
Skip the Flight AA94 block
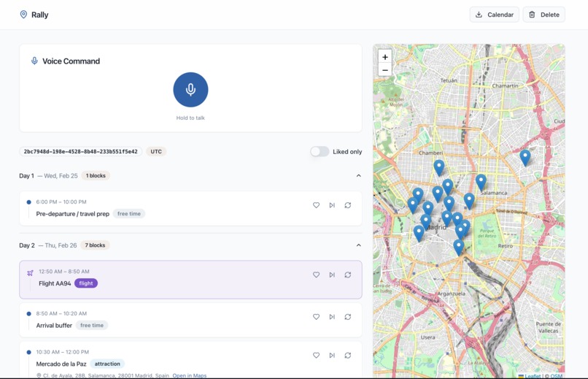click(x=332, y=275)
